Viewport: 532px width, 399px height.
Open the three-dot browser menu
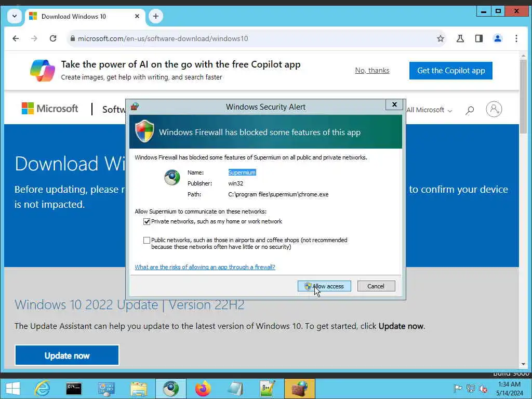[x=516, y=38]
